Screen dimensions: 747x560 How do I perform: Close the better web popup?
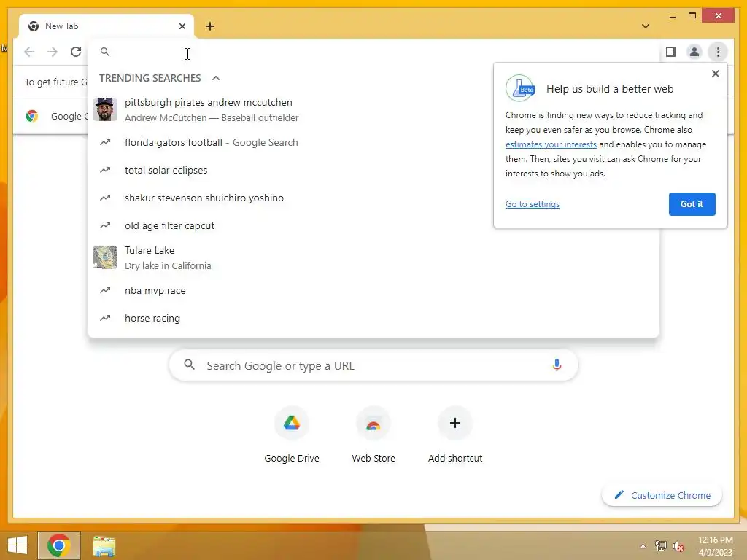coord(715,74)
